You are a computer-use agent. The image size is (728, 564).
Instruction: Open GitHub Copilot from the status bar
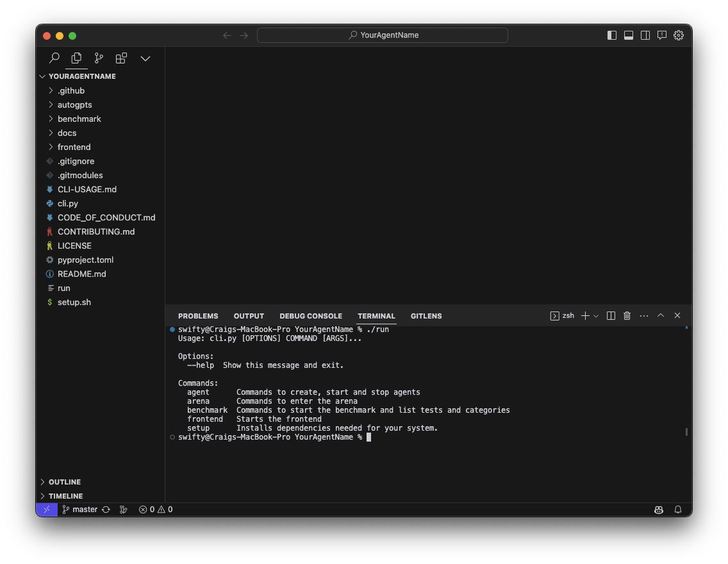(658, 509)
